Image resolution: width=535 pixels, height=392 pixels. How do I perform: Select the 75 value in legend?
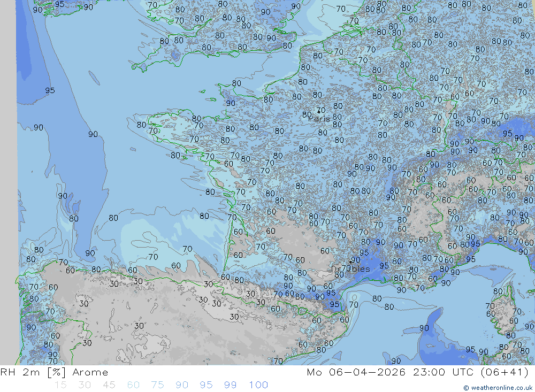pyautogui.click(x=157, y=385)
